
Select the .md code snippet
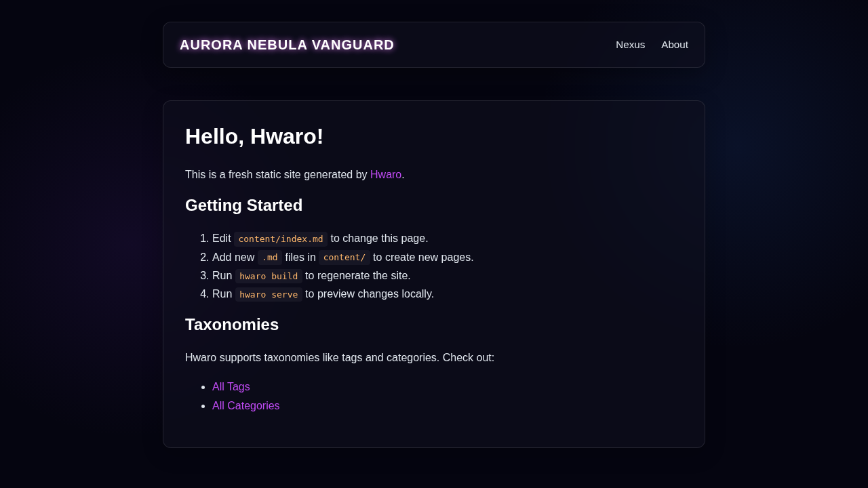270,258
